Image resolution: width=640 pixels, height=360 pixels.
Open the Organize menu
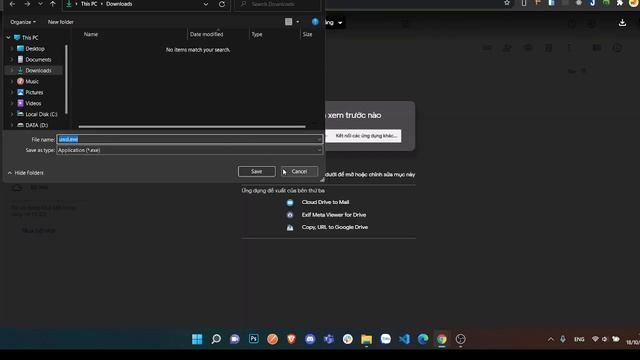23,22
